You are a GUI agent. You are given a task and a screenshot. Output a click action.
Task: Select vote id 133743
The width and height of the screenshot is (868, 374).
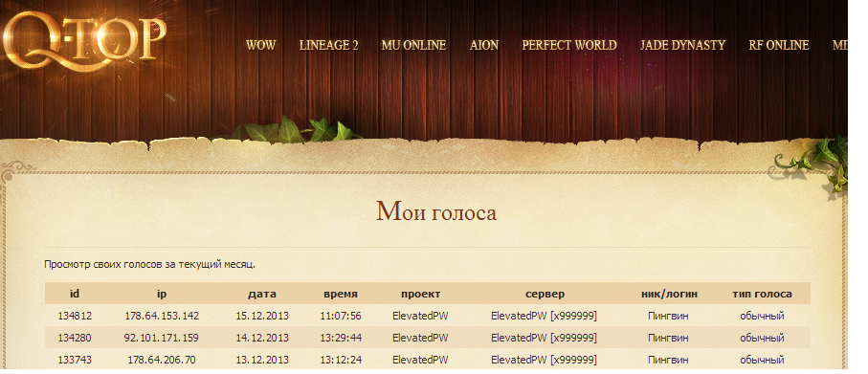tap(75, 360)
